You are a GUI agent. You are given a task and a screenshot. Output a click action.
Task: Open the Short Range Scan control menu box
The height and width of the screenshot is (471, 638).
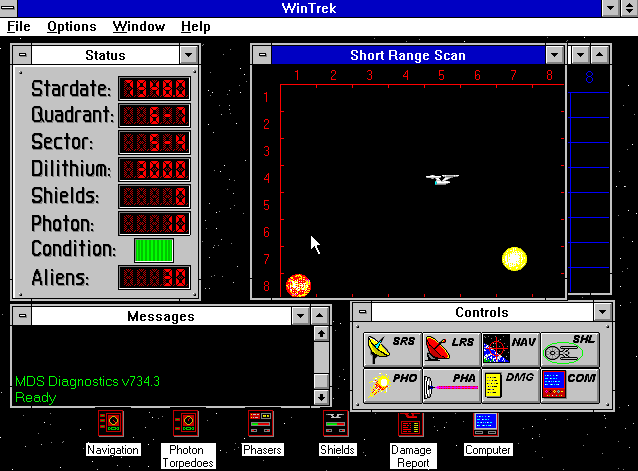tap(262, 55)
